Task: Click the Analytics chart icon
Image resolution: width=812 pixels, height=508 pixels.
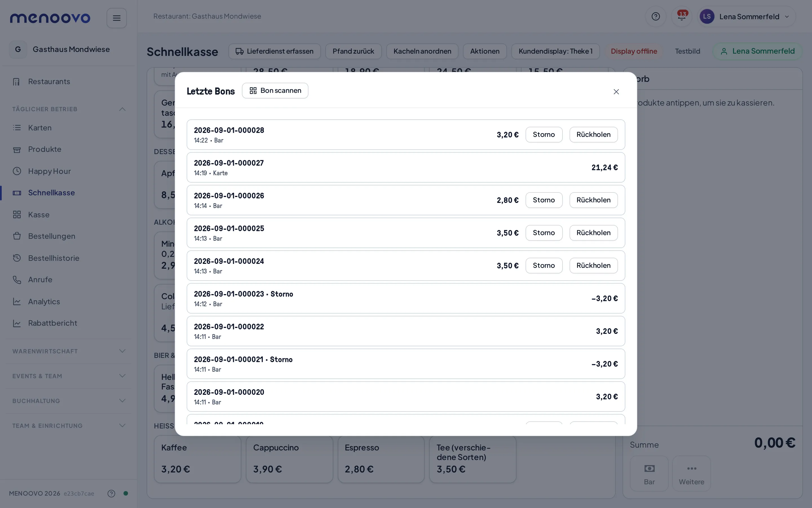Action: click(x=17, y=301)
